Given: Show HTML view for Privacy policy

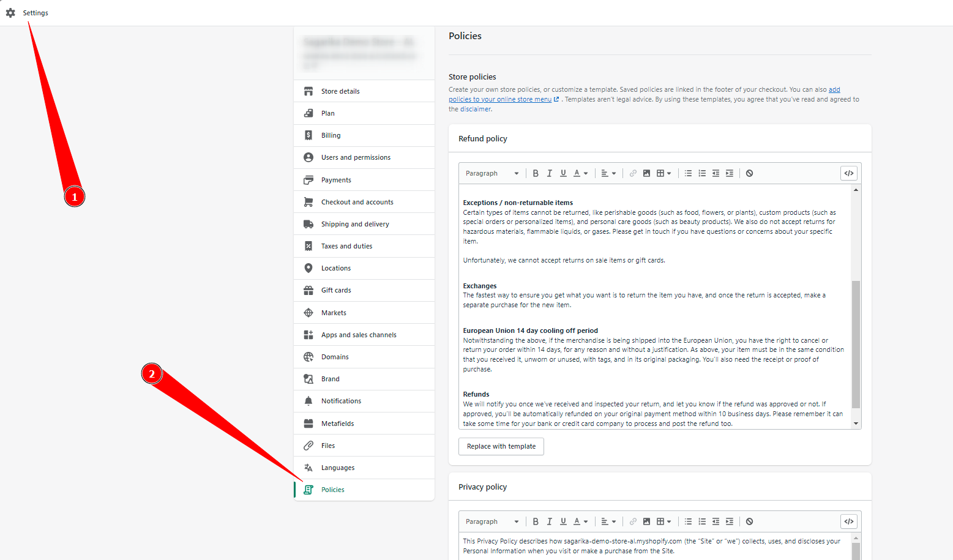Looking at the screenshot, I should pyautogui.click(x=849, y=521).
